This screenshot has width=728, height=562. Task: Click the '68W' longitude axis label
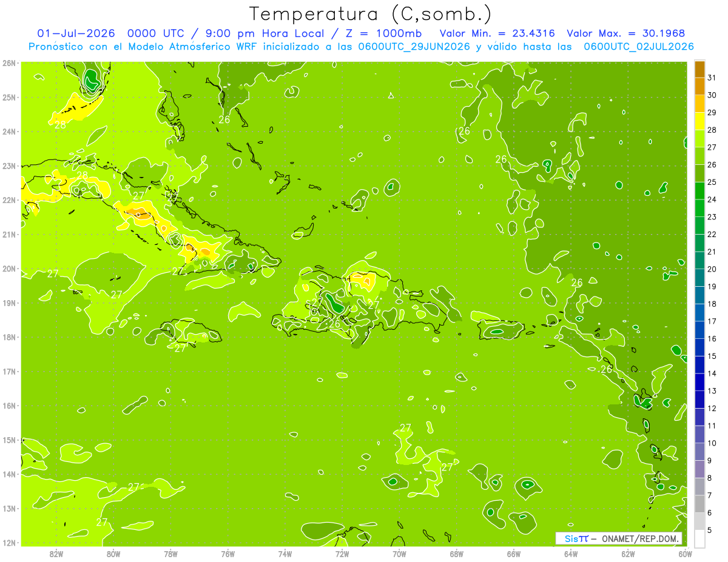click(456, 554)
